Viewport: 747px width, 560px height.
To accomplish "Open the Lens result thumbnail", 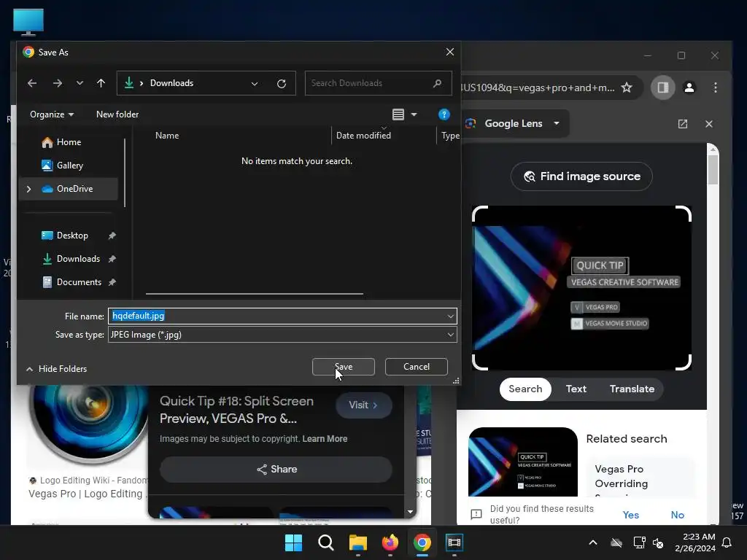I will tap(522, 462).
